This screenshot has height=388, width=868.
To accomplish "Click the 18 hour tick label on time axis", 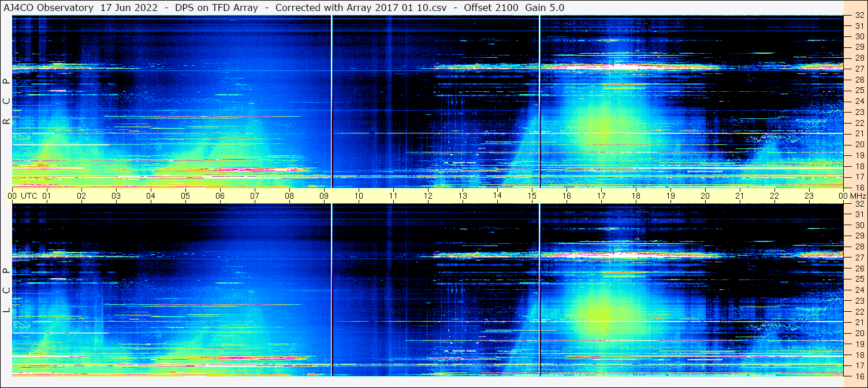I will click(x=636, y=196).
